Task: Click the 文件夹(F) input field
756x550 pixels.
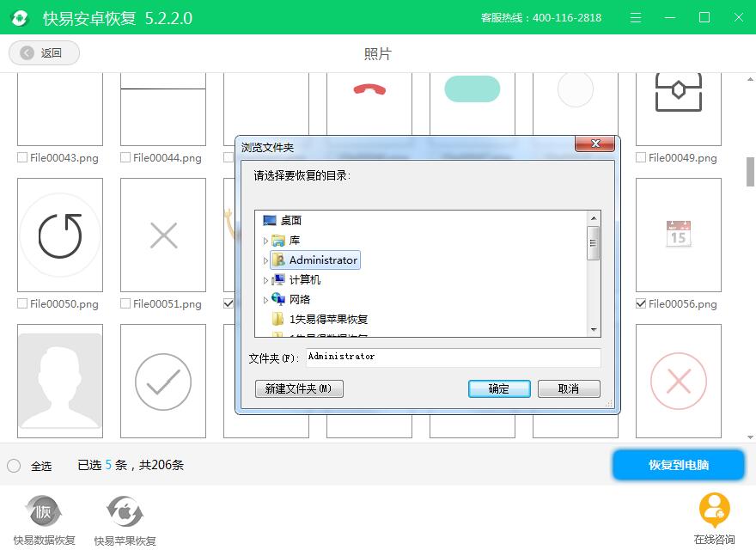Action: (x=454, y=357)
